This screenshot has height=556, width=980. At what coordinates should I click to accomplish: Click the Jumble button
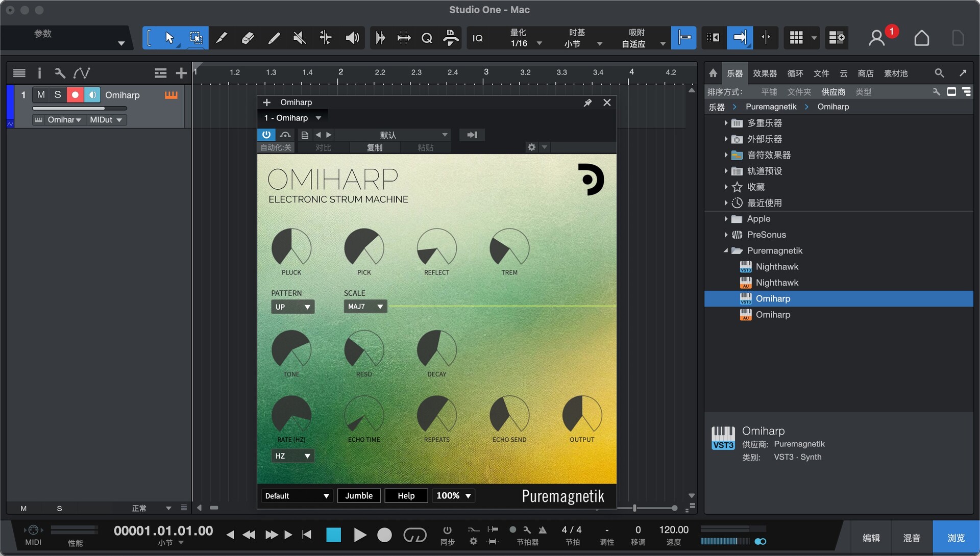coord(359,496)
